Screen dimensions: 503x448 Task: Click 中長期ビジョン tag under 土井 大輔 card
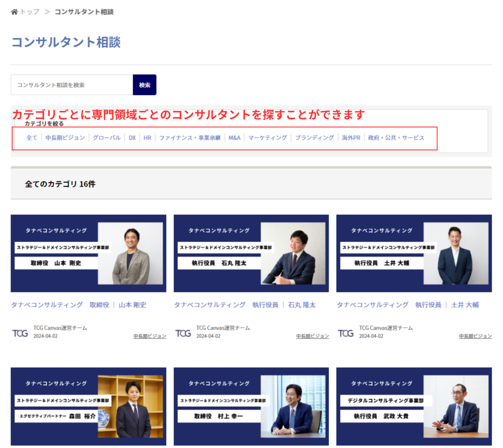(x=475, y=336)
